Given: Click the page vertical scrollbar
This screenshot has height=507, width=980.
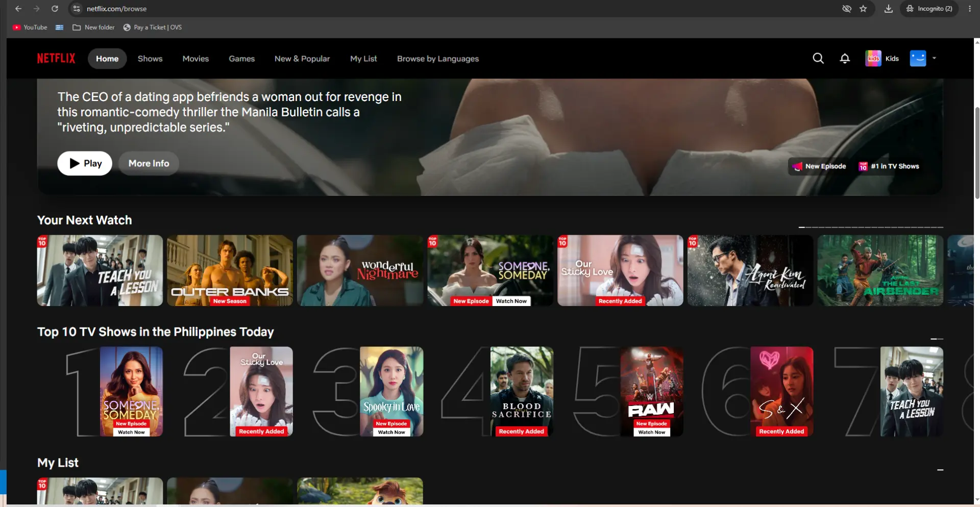Looking at the screenshot, I should tap(977, 153).
